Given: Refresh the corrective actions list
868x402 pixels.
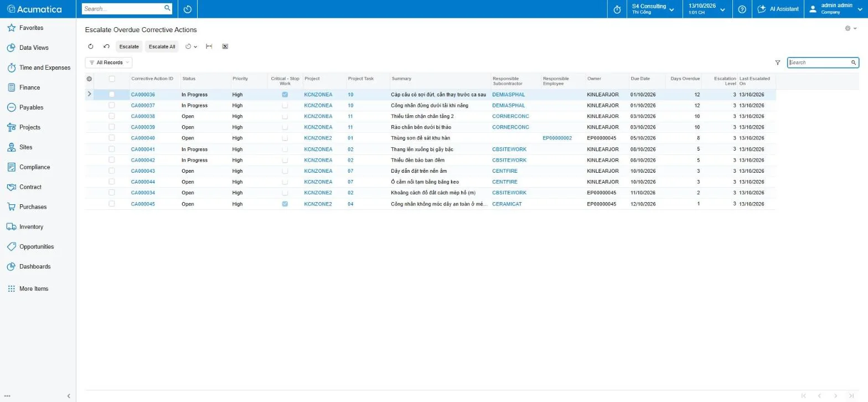Looking at the screenshot, I should click(91, 47).
